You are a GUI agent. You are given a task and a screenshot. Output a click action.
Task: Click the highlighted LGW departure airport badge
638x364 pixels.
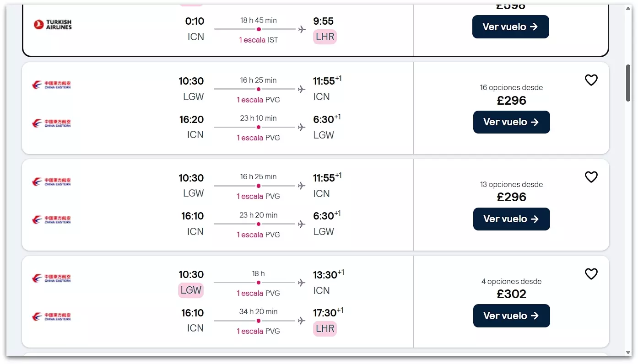pos(191,290)
